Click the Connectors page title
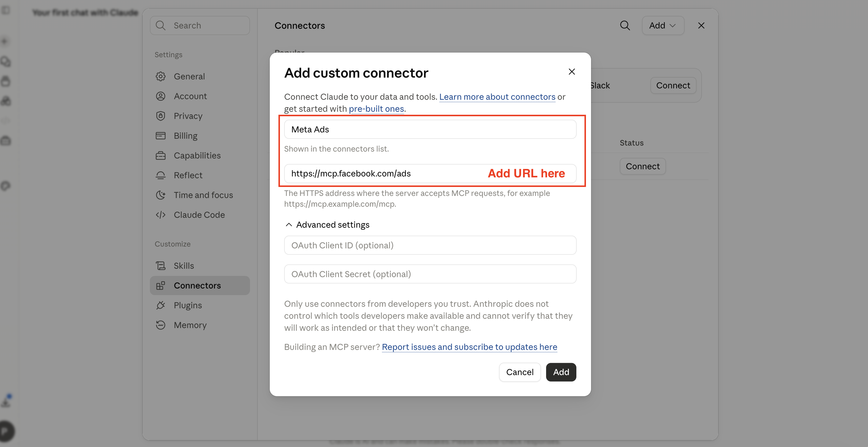The image size is (868, 447). tap(299, 25)
